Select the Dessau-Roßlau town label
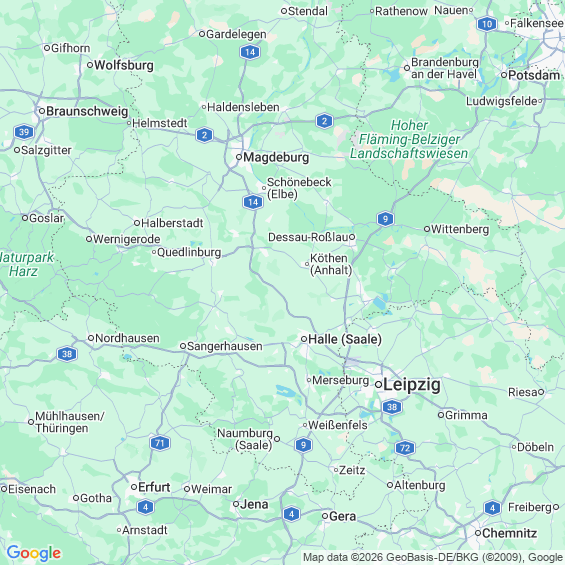Screen dimensions: 565x565 pyautogui.click(x=308, y=237)
